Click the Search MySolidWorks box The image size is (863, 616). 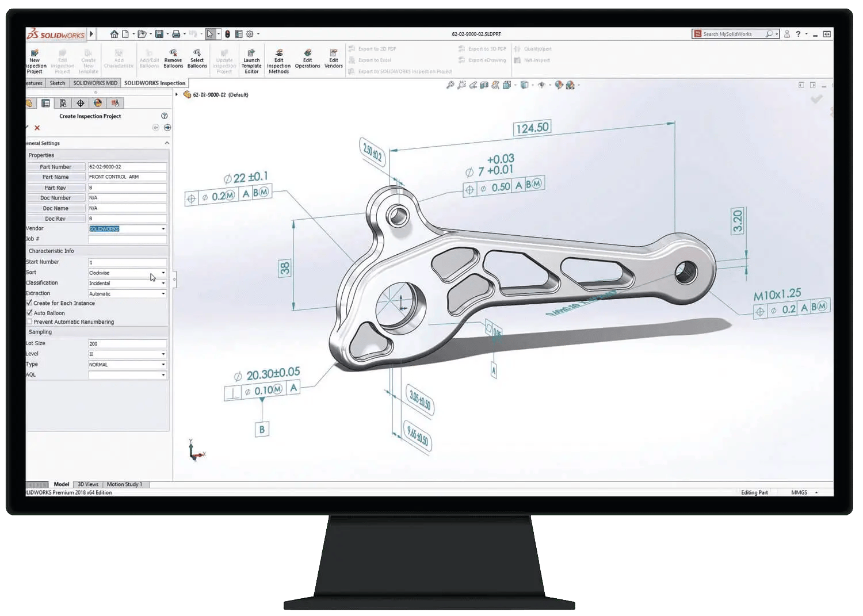click(735, 34)
